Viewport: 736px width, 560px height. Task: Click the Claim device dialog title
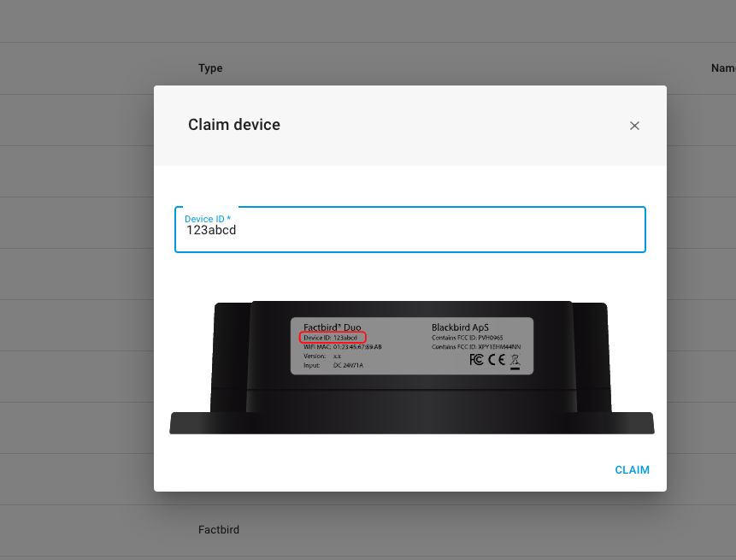click(234, 125)
